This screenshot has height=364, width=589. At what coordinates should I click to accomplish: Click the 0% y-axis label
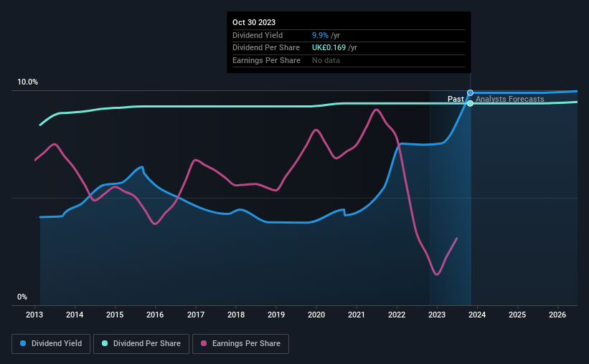click(x=22, y=297)
